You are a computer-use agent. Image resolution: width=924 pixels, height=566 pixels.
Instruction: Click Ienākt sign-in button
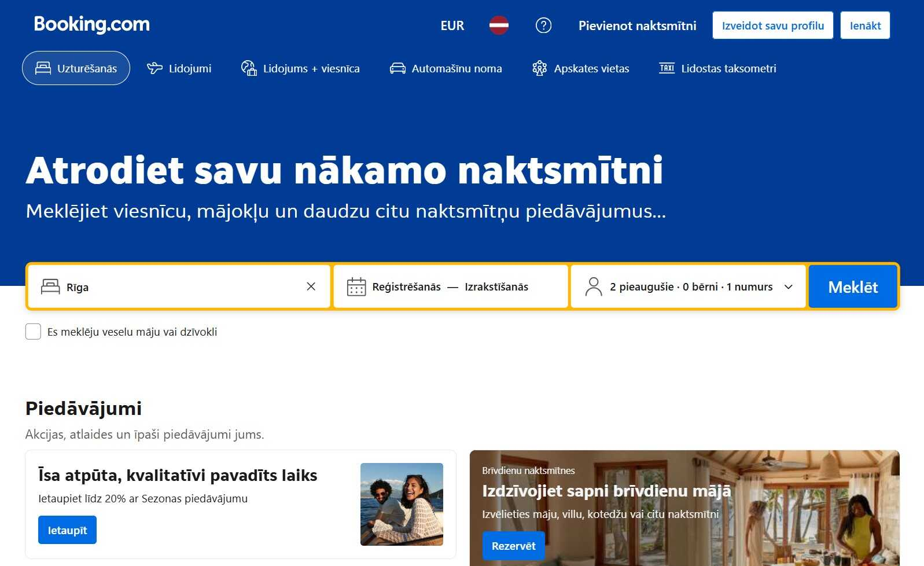(x=865, y=25)
